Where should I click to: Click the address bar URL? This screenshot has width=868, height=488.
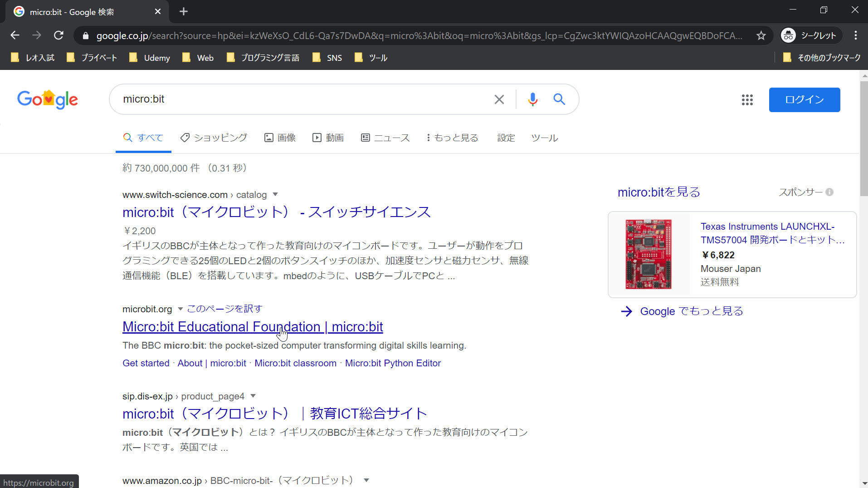[419, 35]
